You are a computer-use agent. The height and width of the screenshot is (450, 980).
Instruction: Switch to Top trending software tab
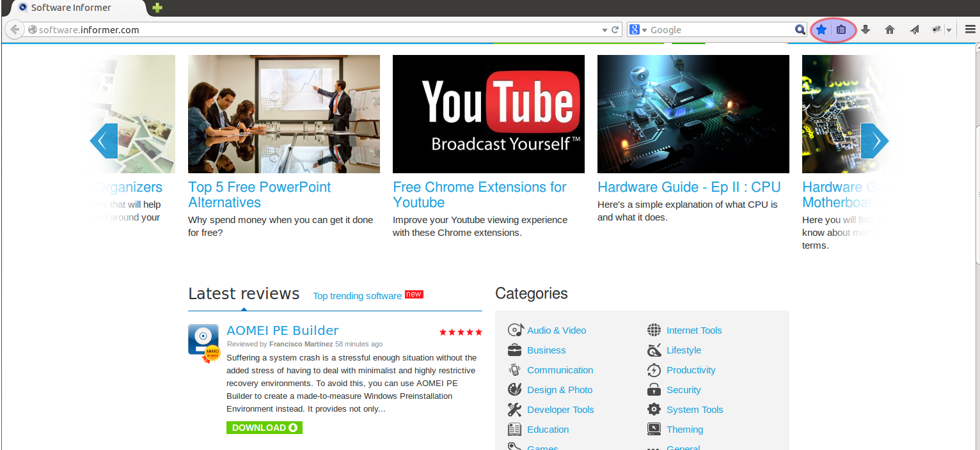point(358,296)
